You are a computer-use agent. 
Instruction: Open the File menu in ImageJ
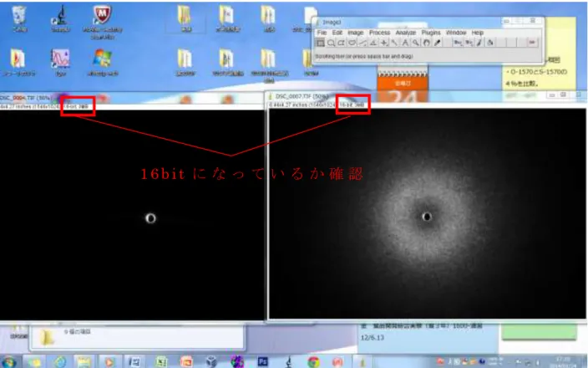tap(322, 33)
